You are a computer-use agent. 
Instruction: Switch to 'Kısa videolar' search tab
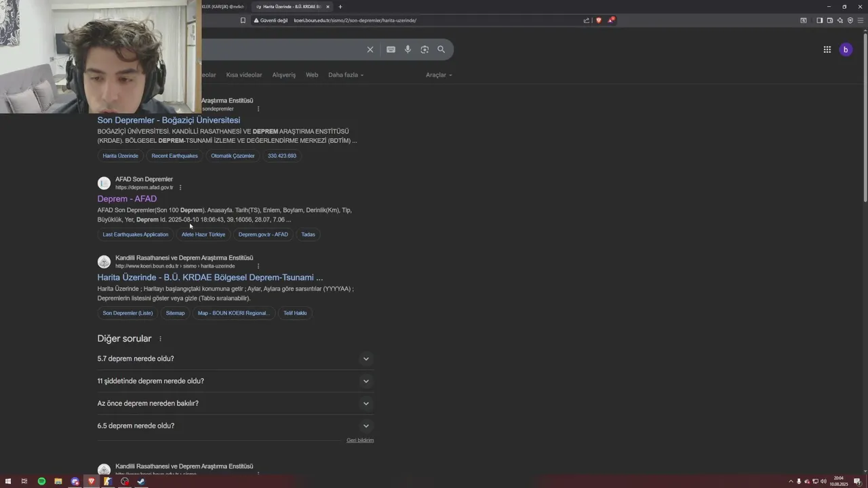click(244, 75)
